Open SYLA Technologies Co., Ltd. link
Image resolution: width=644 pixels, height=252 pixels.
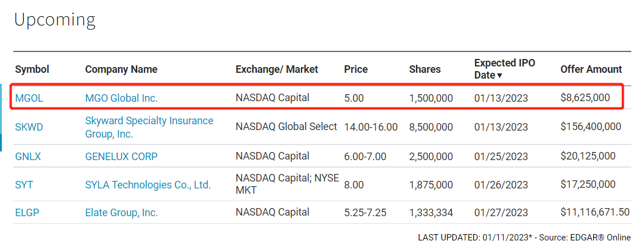point(148,185)
